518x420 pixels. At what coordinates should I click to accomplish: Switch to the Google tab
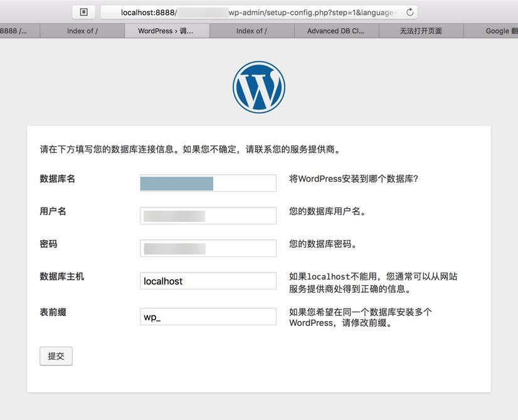tap(491, 31)
